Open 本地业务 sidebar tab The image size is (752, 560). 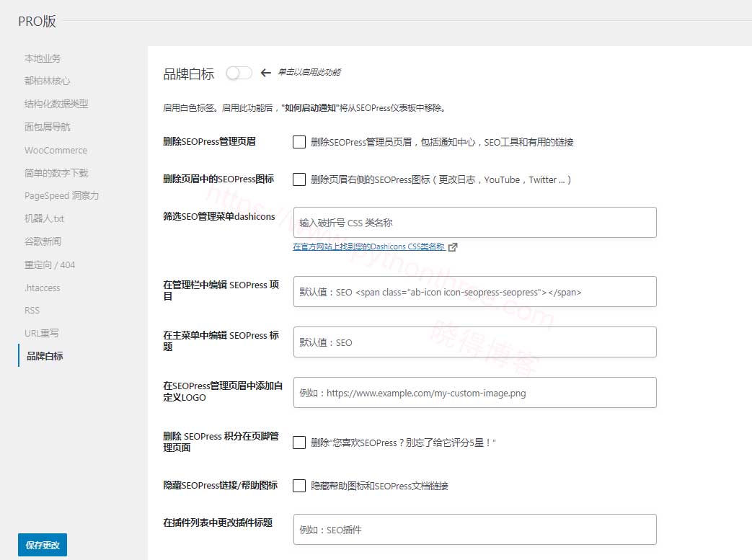click(43, 58)
